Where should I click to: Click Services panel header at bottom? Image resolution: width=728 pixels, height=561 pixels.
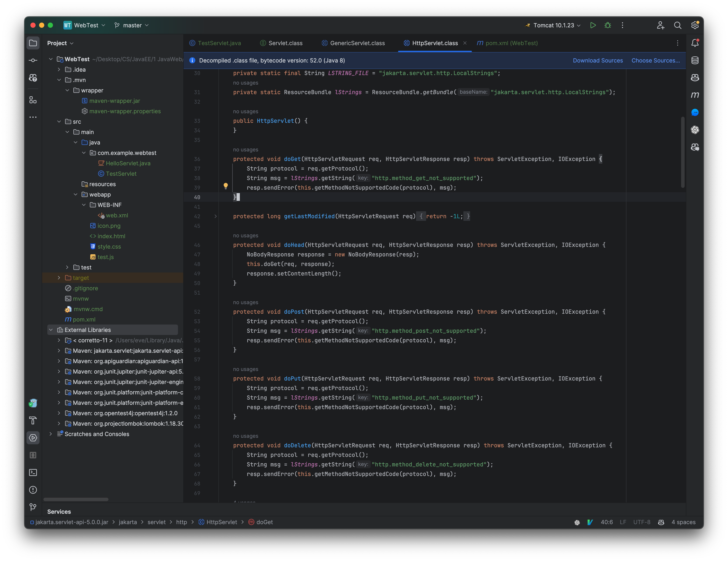coord(59,512)
